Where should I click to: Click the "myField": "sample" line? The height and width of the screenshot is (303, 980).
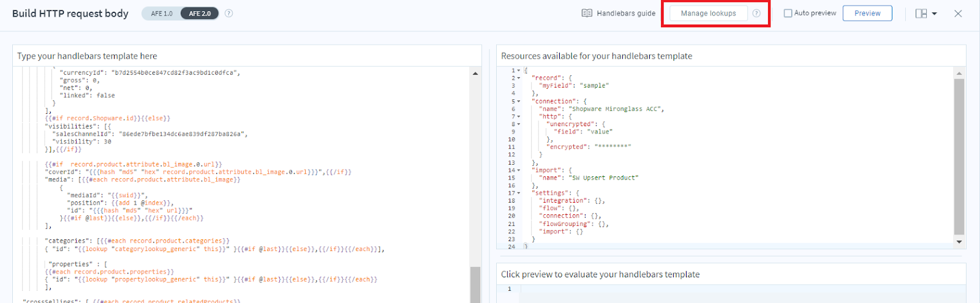click(574, 86)
